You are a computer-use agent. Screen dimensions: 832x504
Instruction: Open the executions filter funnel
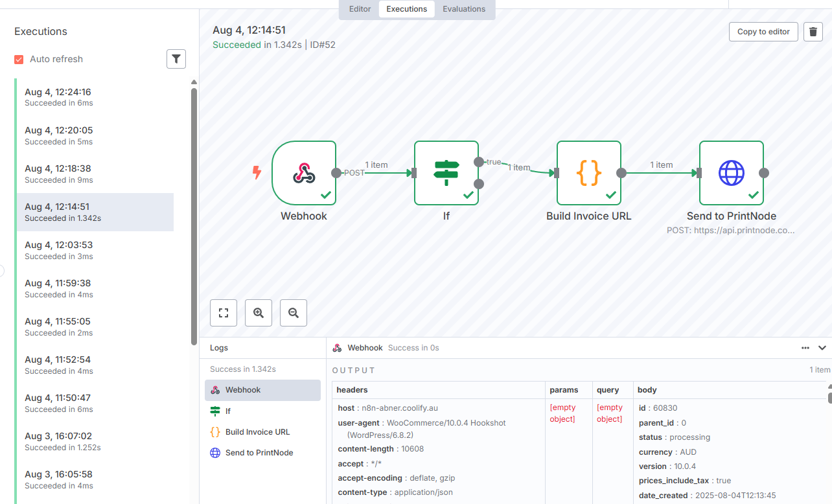pyautogui.click(x=176, y=59)
